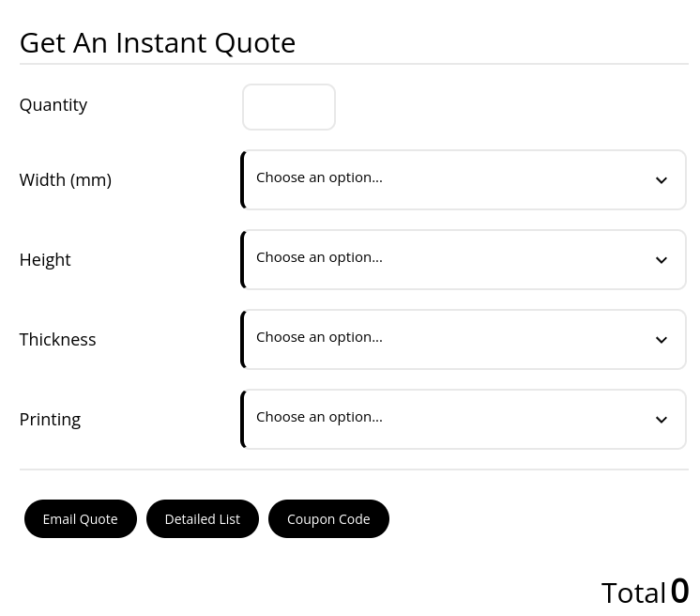Click the Height field label
Image resolution: width=700 pixels, height=616 pixels.
click(45, 260)
